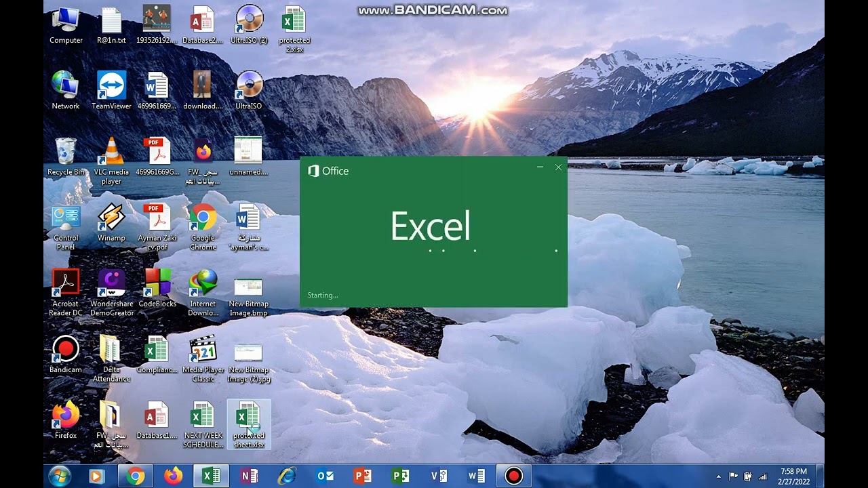Select the FW_ Firefox document icon
868x488 pixels.
tap(202, 161)
